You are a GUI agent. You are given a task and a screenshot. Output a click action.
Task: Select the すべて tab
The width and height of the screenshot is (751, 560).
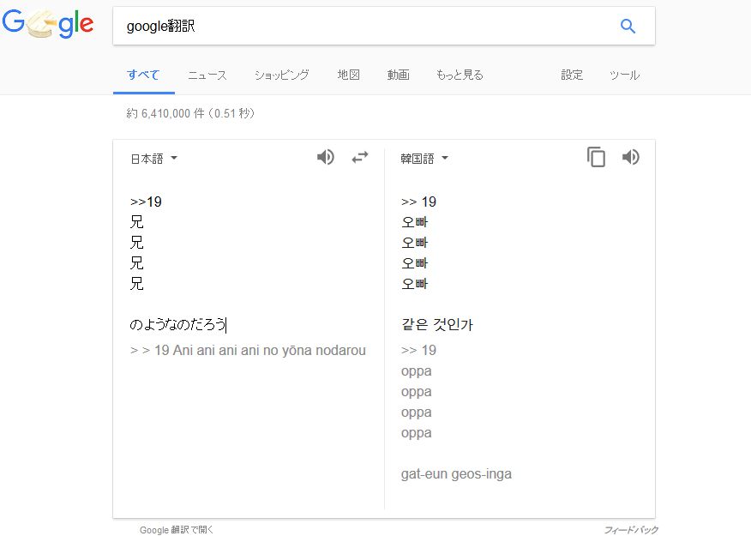point(143,75)
